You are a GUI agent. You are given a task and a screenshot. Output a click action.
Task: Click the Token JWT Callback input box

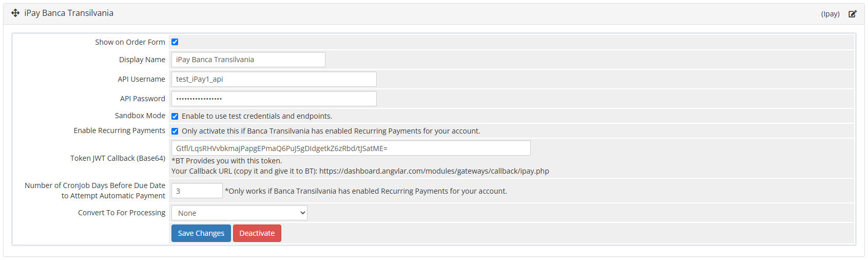coord(351,148)
